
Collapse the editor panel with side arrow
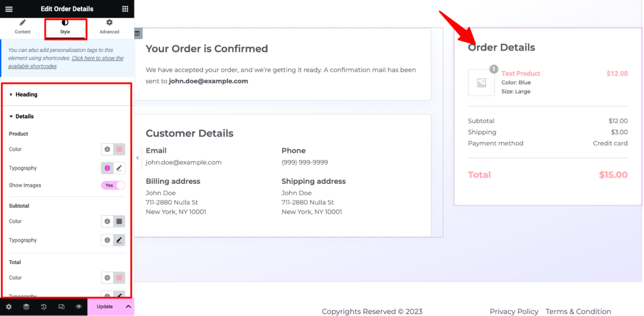coord(138,158)
